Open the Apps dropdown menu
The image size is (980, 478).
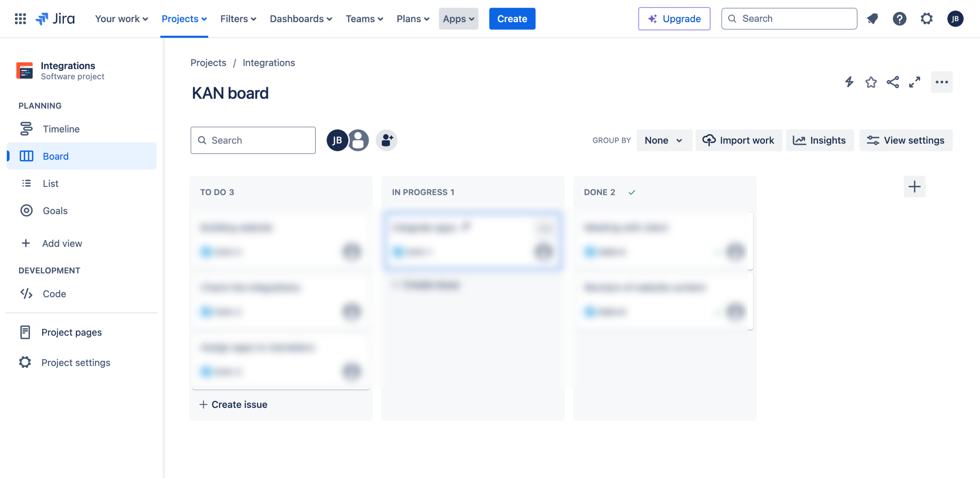click(x=458, y=18)
